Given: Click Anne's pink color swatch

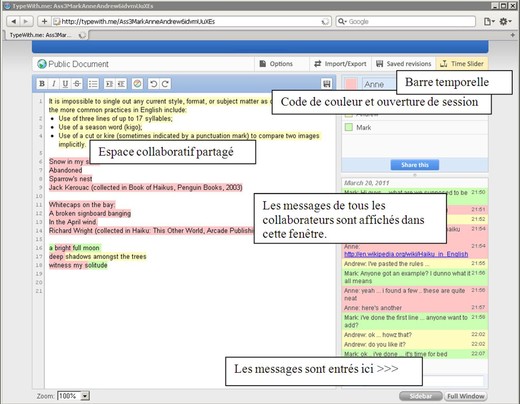Looking at the screenshot, I should pyautogui.click(x=351, y=84).
